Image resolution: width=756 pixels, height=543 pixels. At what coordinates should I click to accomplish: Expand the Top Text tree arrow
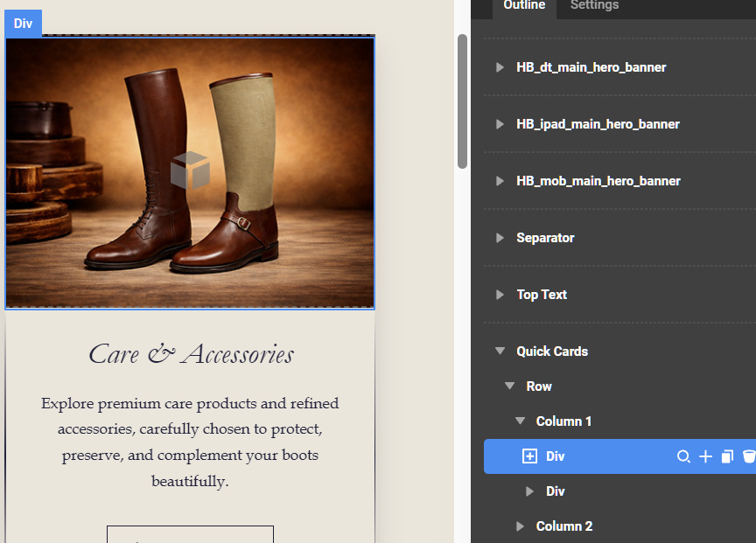point(500,295)
